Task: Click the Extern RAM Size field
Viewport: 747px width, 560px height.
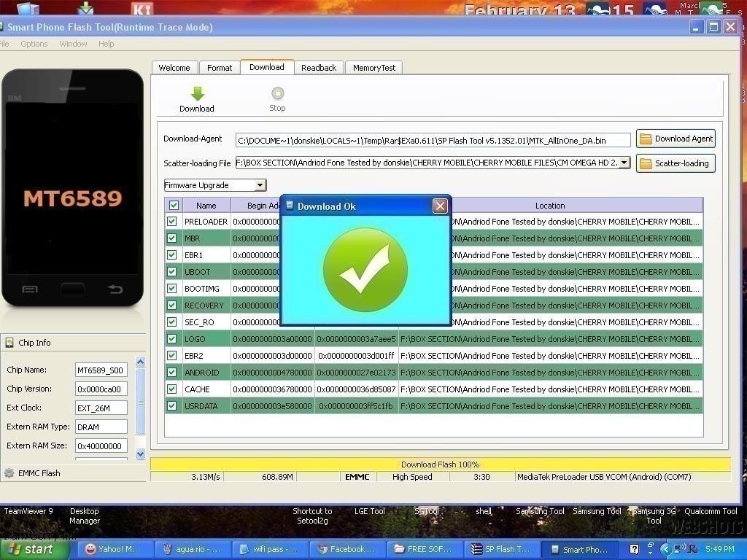Action: [101, 446]
